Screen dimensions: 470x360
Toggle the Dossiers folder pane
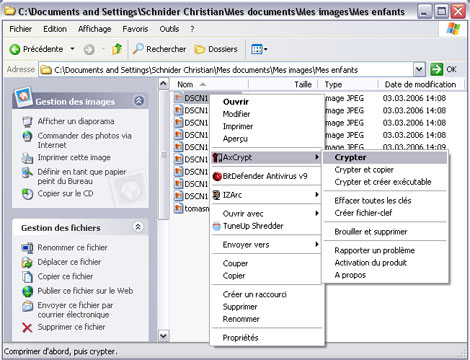tap(216, 49)
